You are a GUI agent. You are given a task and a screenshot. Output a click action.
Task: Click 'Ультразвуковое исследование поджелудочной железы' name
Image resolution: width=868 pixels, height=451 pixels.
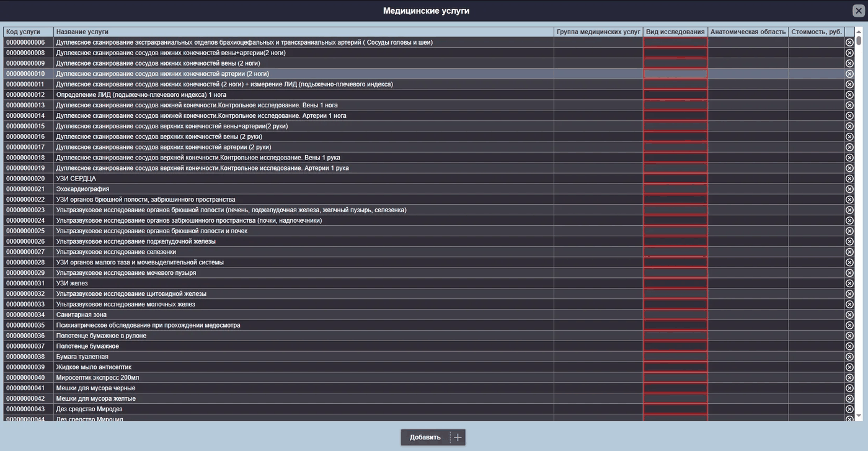tap(136, 241)
